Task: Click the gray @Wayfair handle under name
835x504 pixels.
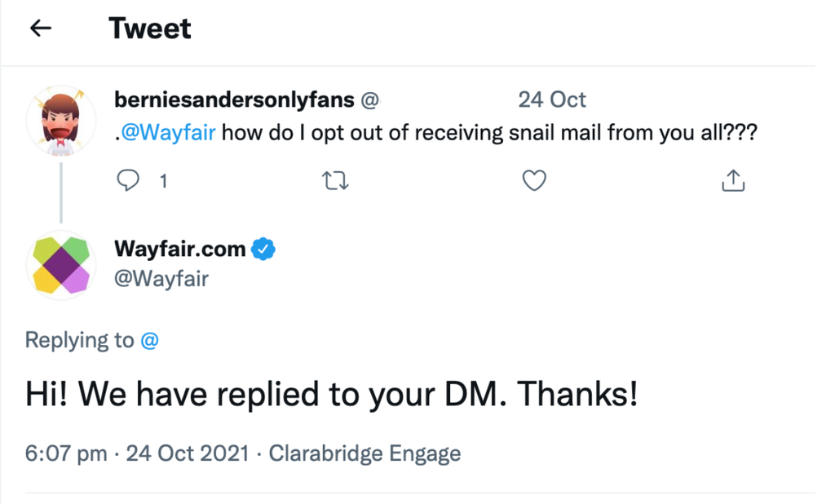Action: coord(162,279)
